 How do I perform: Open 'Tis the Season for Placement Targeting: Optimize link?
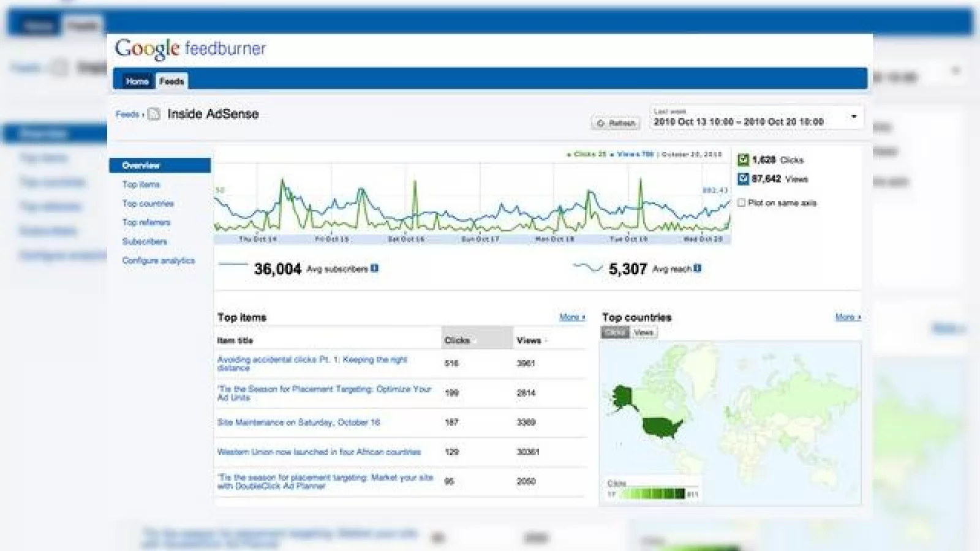tap(325, 393)
